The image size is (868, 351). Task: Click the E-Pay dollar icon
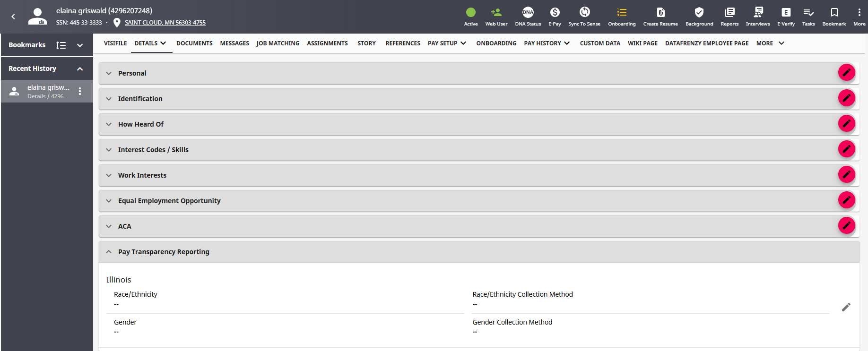[555, 12]
